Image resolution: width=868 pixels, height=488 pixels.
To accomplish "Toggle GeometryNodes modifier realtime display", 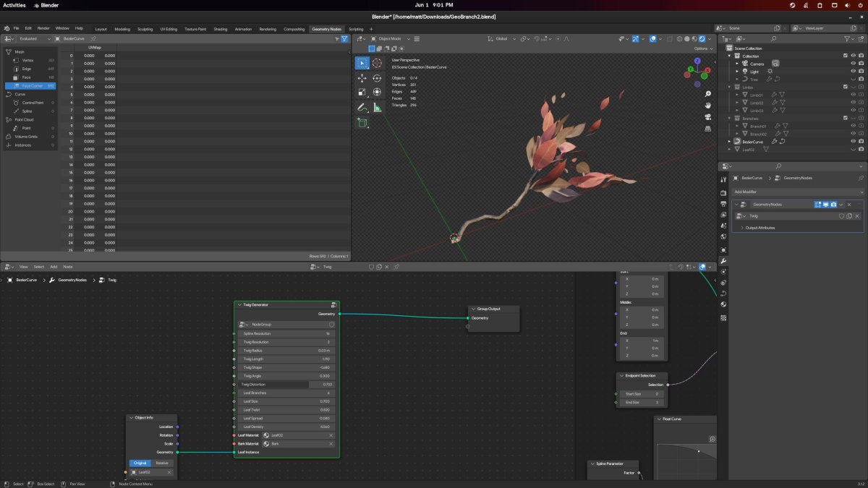I will coord(825,205).
